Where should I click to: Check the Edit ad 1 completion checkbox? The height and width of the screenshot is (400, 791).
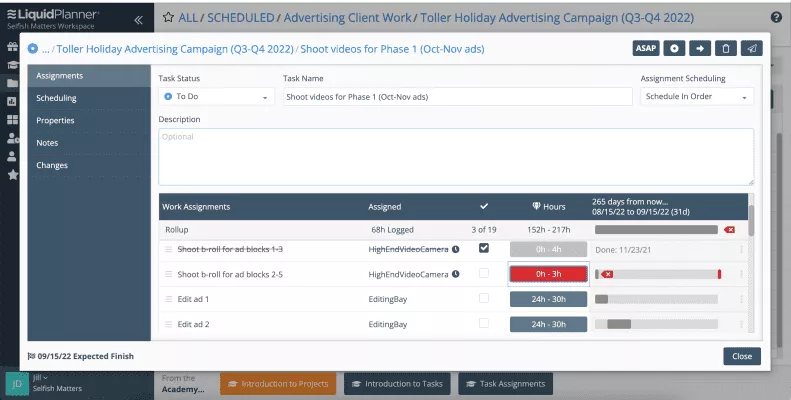[484, 298]
